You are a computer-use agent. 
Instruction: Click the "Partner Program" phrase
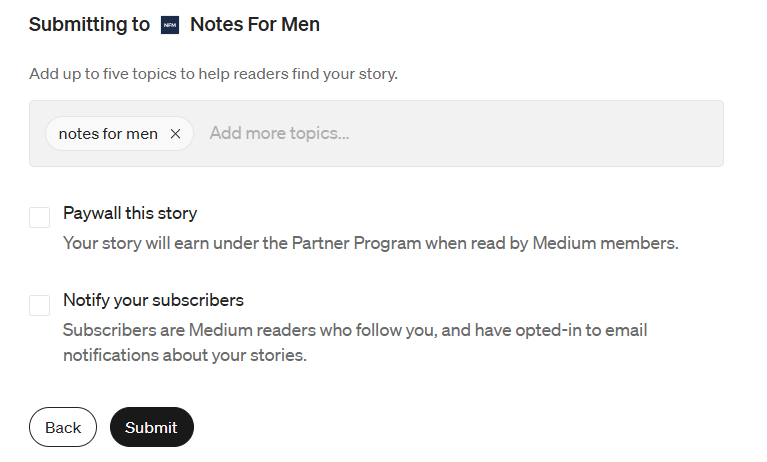click(356, 243)
